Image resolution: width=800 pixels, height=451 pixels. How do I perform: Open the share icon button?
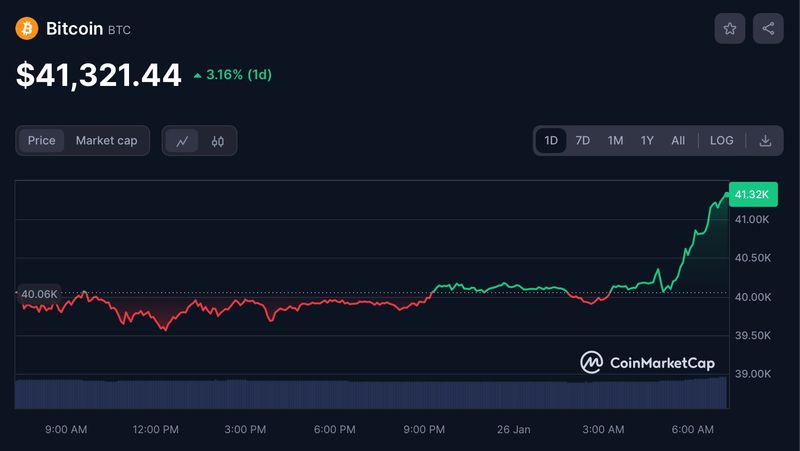[768, 29]
